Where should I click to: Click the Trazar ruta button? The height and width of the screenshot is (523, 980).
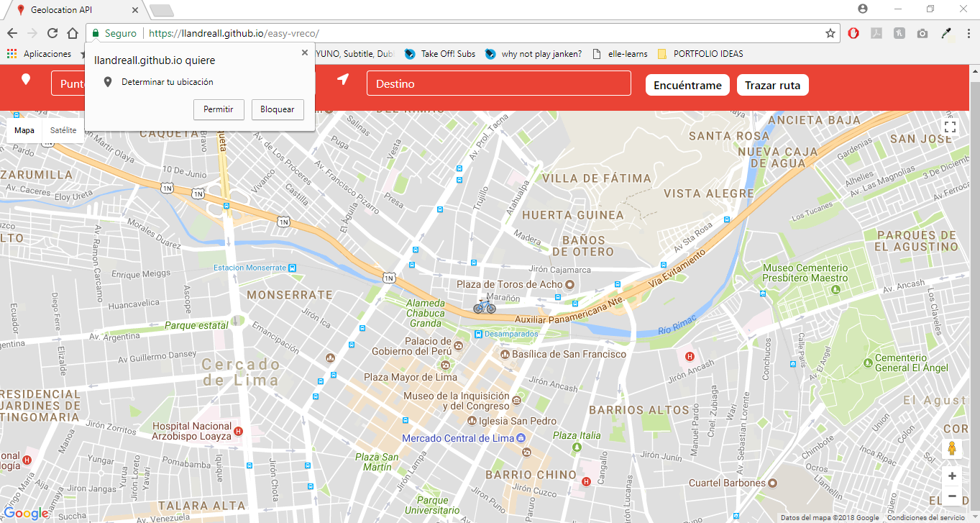[x=773, y=85]
